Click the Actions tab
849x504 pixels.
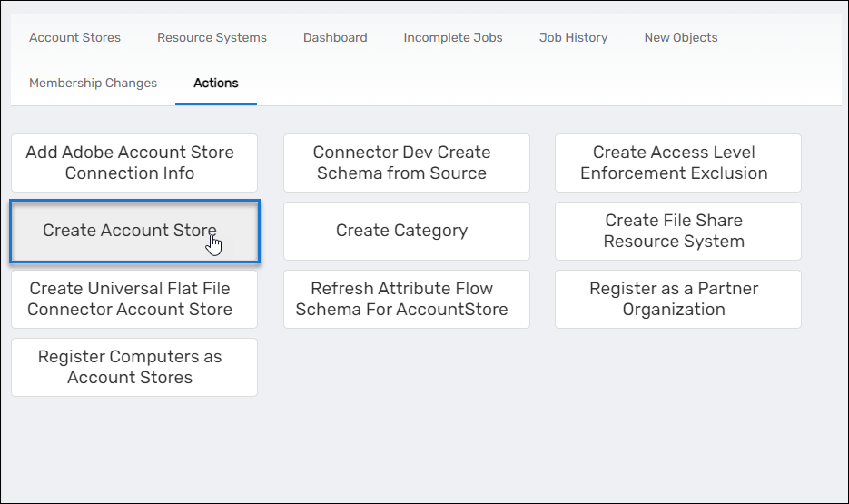(x=216, y=83)
